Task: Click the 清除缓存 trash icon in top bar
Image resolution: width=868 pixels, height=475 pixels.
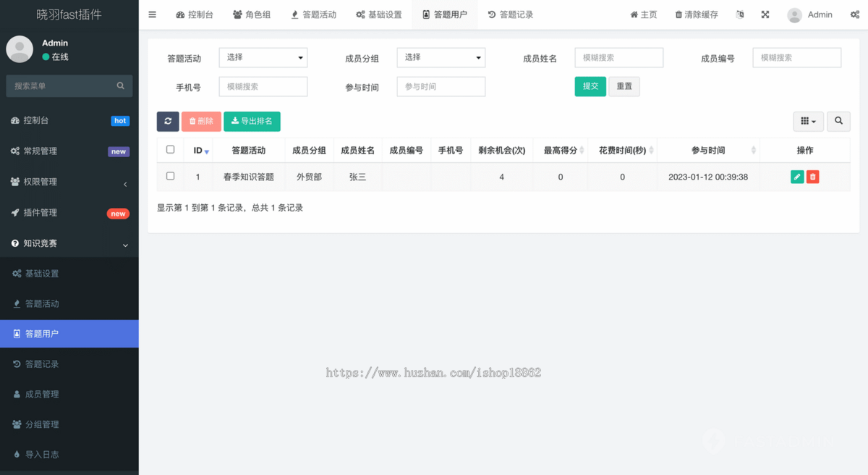Action: [x=678, y=14]
